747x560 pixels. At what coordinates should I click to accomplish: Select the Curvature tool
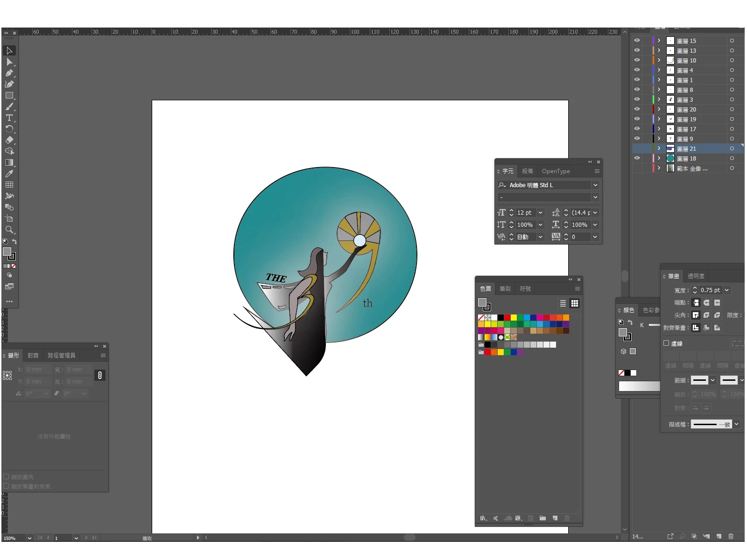tap(9, 84)
